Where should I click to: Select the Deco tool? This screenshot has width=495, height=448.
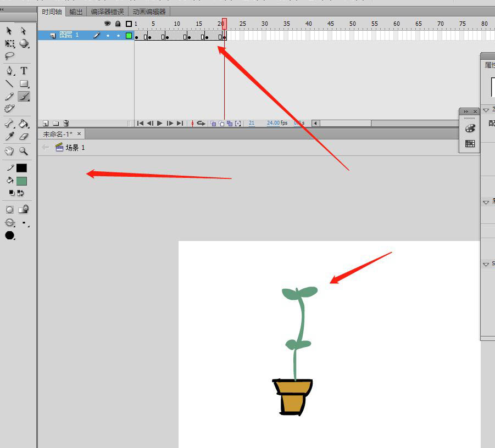point(9,109)
